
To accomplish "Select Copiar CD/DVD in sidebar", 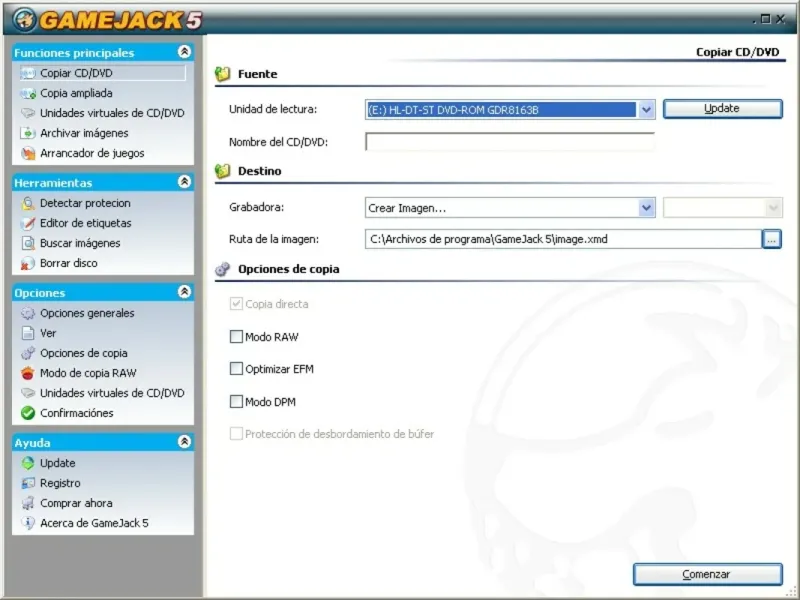I will [x=103, y=73].
